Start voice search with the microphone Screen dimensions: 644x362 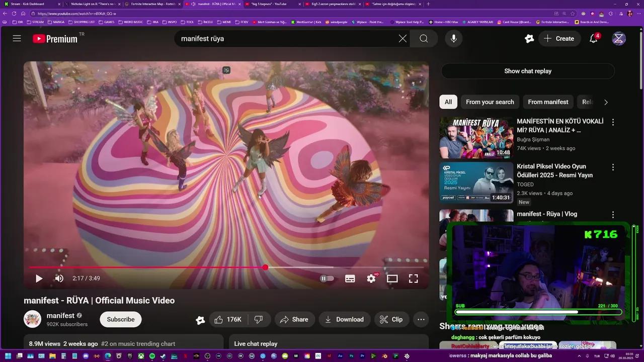[454, 38]
